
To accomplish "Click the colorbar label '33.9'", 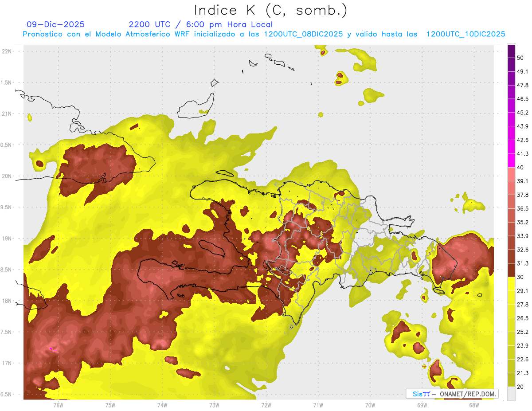I will pyautogui.click(x=523, y=236).
